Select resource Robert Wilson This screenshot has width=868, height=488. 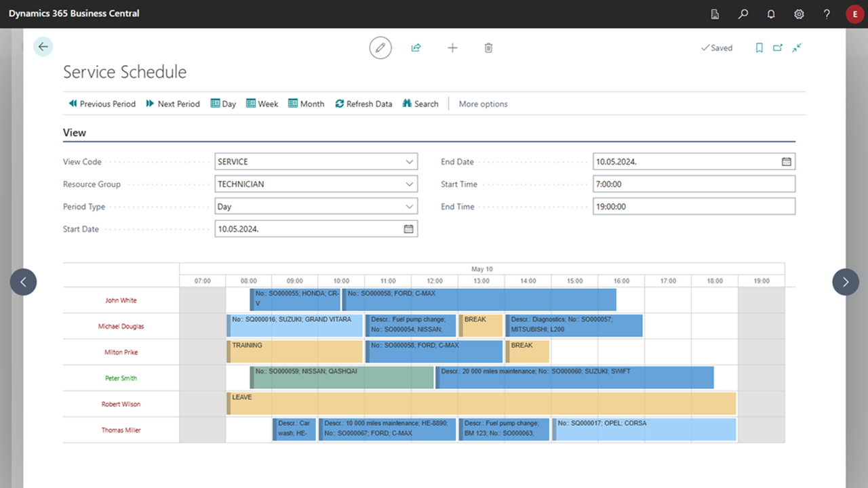(x=121, y=404)
